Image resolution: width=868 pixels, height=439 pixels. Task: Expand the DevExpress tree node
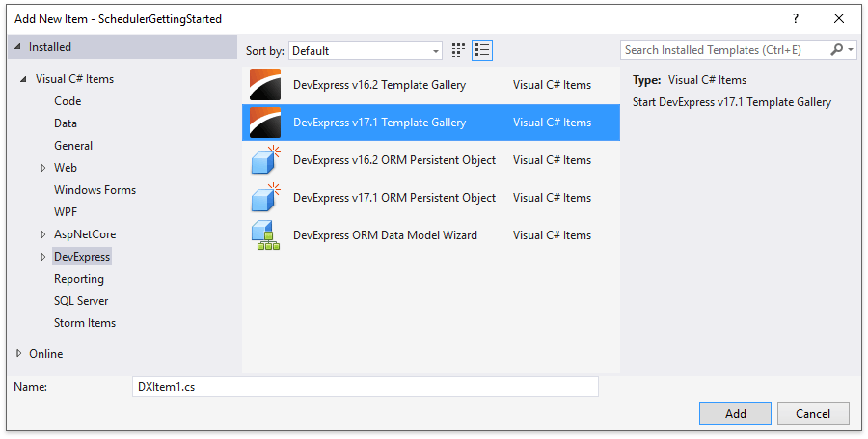click(42, 257)
